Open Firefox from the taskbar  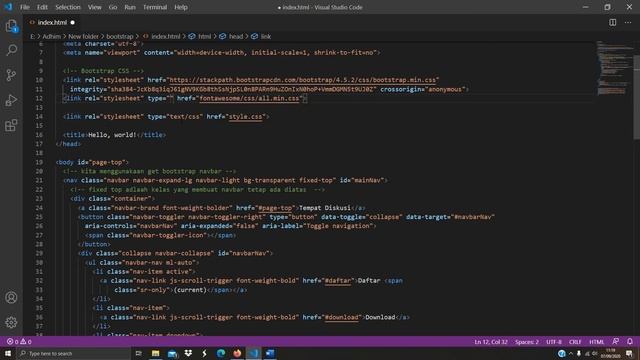237,353
